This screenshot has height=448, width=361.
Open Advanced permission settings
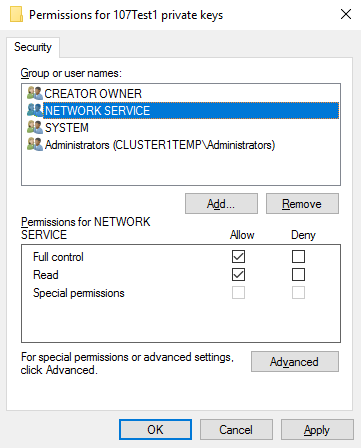[295, 361]
